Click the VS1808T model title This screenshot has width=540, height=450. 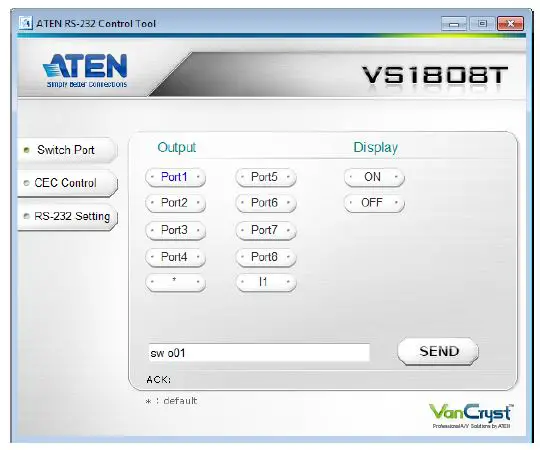coord(435,75)
